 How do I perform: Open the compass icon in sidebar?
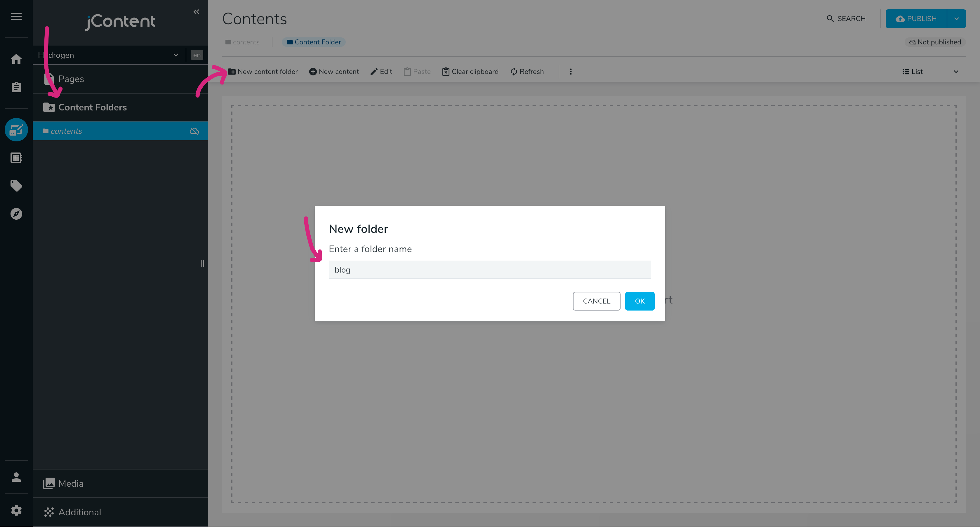pos(16,214)
